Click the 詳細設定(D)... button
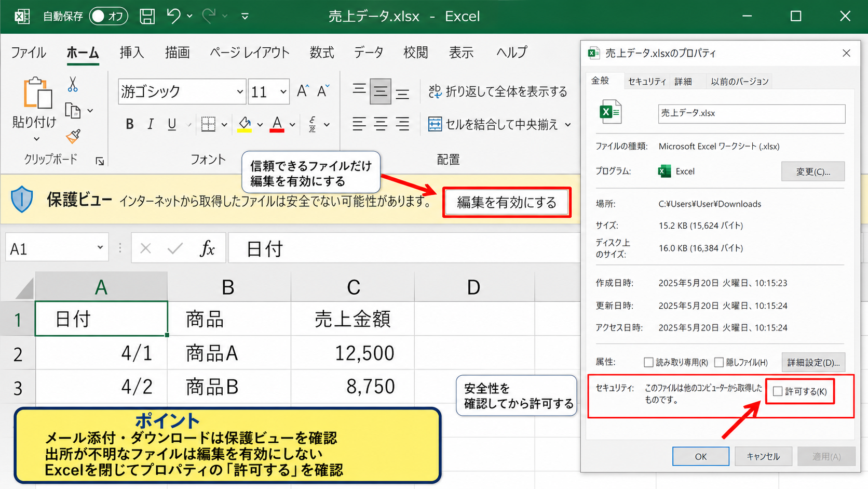This screenshot has width=868, height=489. pyautogui.click(x=813, y=362)
